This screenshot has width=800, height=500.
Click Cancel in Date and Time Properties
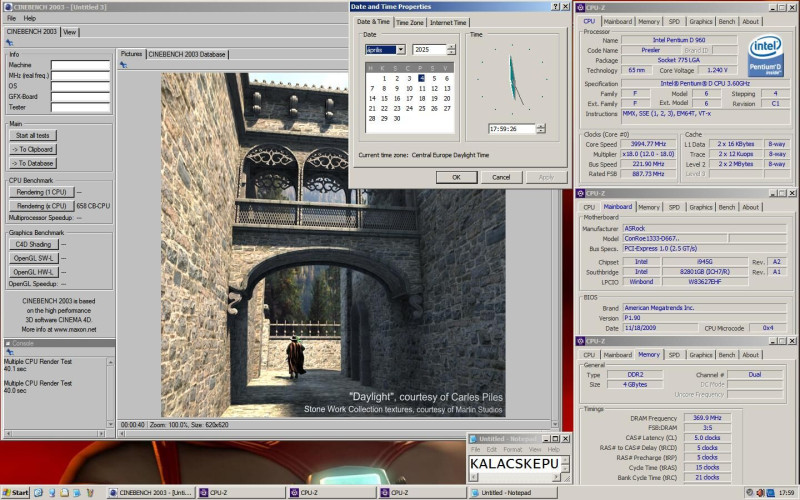[501, 177]
